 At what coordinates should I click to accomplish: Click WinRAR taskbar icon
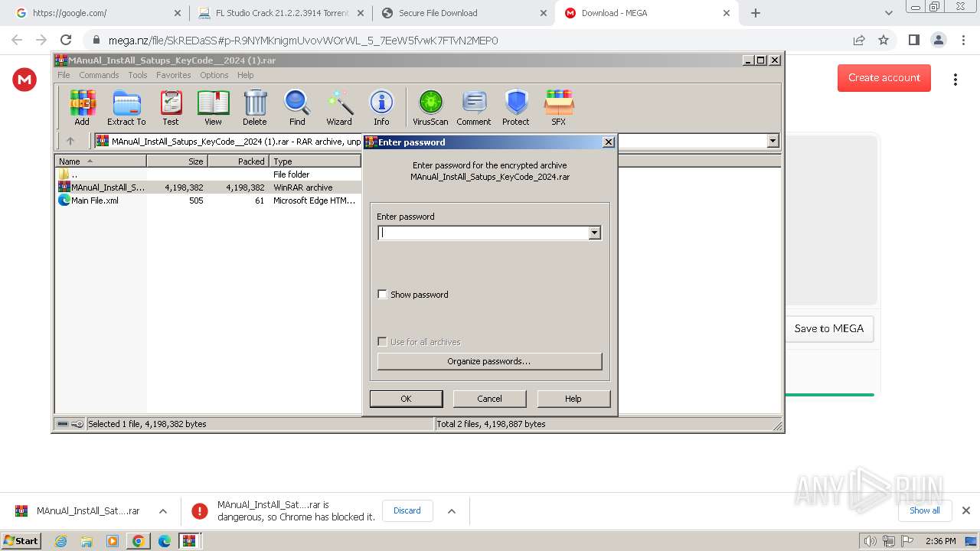pyautogui.click(x=189, y=541)
